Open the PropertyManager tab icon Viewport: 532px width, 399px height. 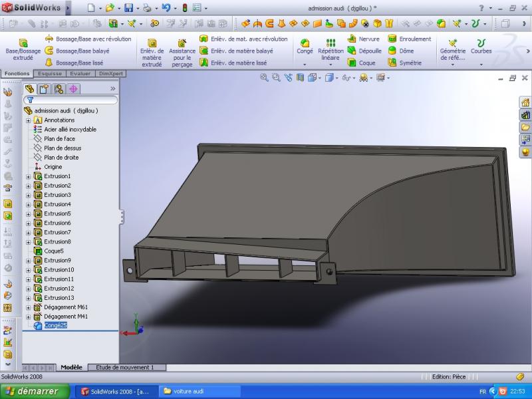[x=44, y=89]
